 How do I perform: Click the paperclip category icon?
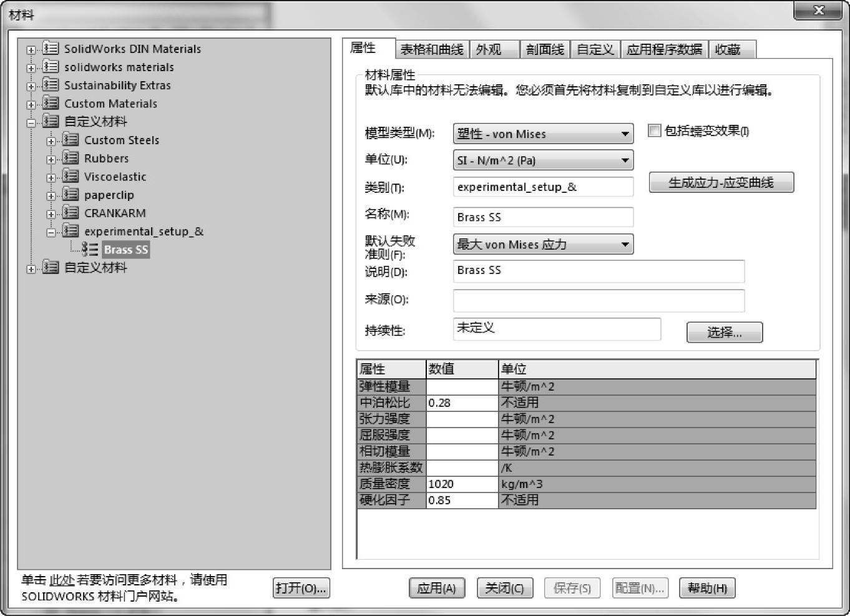point(71,195)
